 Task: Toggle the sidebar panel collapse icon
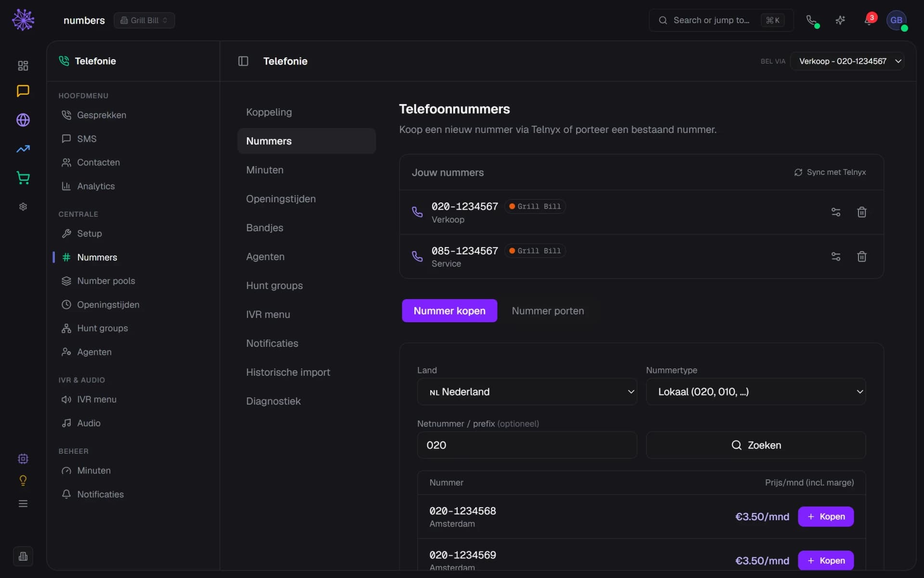tap(243, 61)
